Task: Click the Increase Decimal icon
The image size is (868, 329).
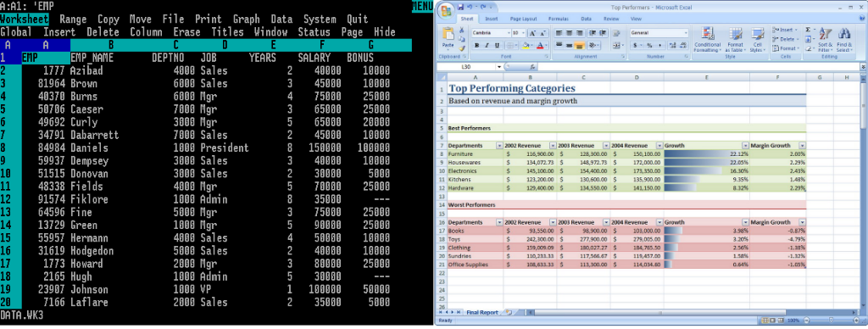Action: click(x=672, y=46)
